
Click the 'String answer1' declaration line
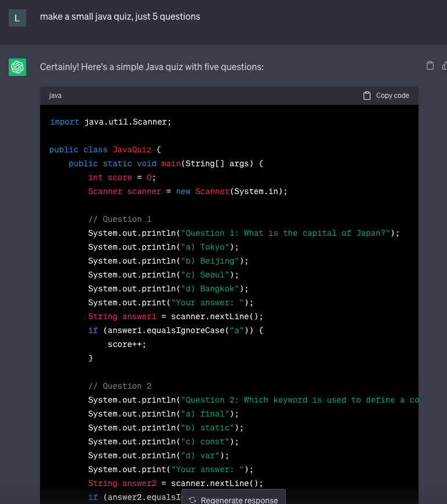(176, 317)
